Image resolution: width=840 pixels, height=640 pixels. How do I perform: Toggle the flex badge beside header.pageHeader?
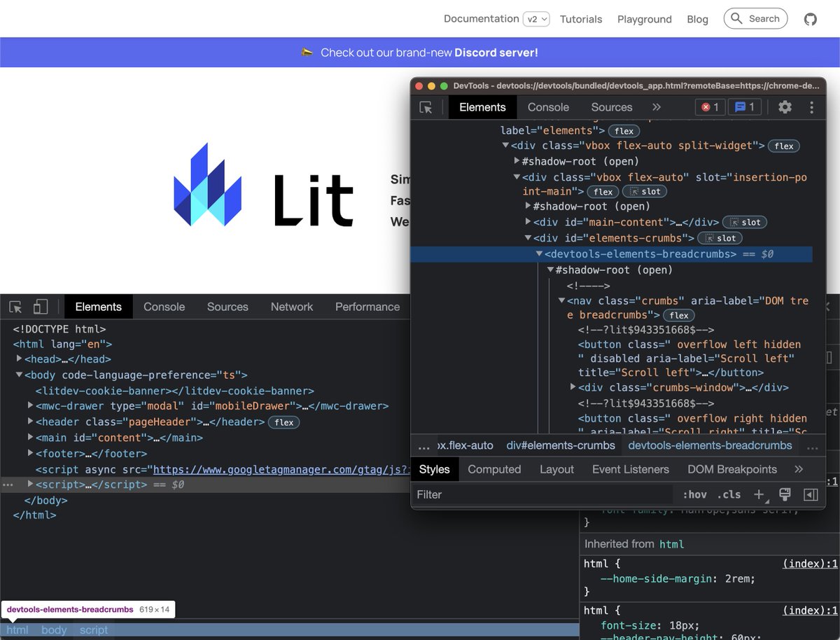tap(283, 422)
